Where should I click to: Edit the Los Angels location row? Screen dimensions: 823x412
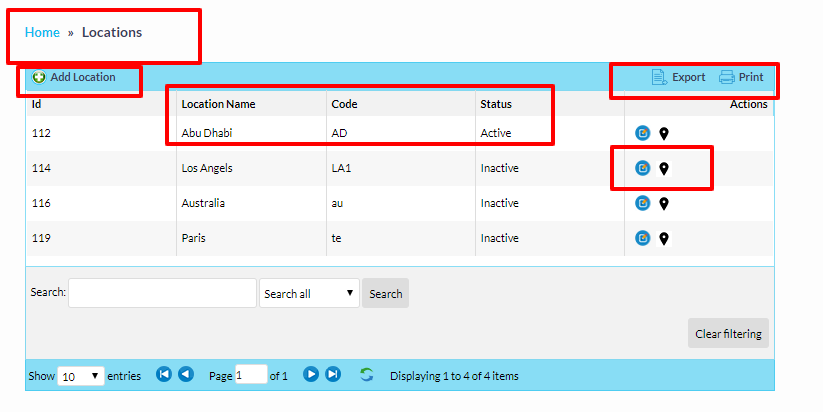click(643, 168)
